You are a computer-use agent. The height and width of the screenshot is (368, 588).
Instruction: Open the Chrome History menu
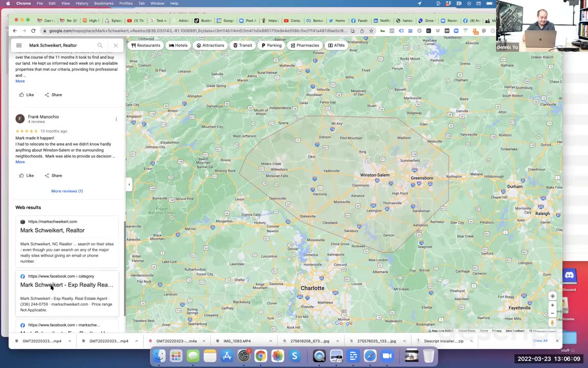coord(82,4)
